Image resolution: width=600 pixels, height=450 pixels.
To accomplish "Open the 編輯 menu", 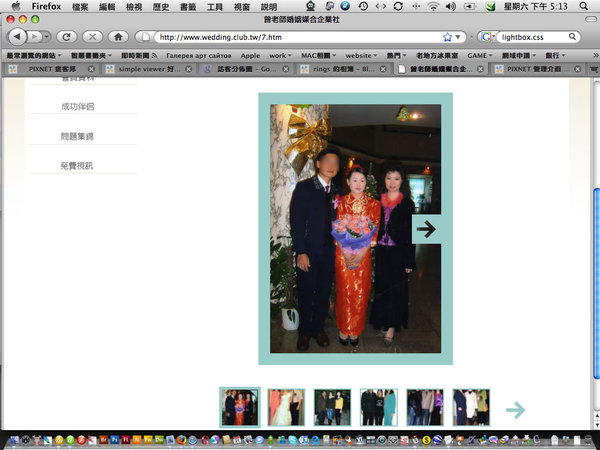I will [107, 7].
